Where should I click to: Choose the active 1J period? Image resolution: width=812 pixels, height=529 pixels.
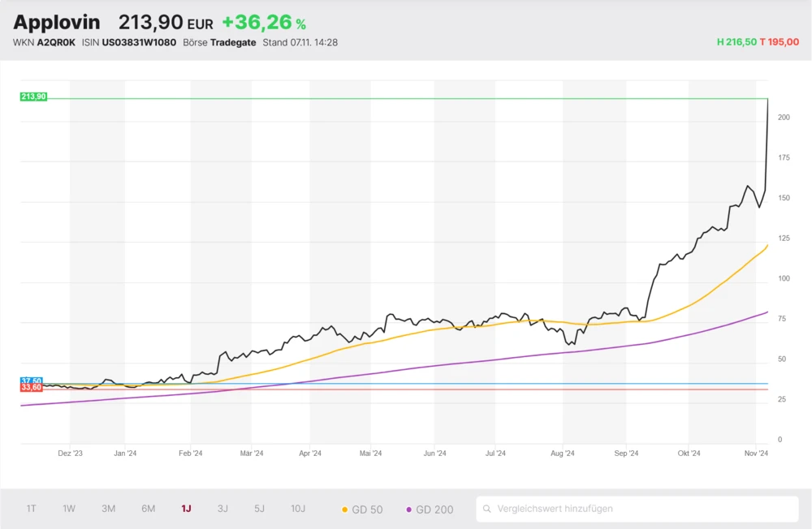pyautogui.click(x=186, y=509)
